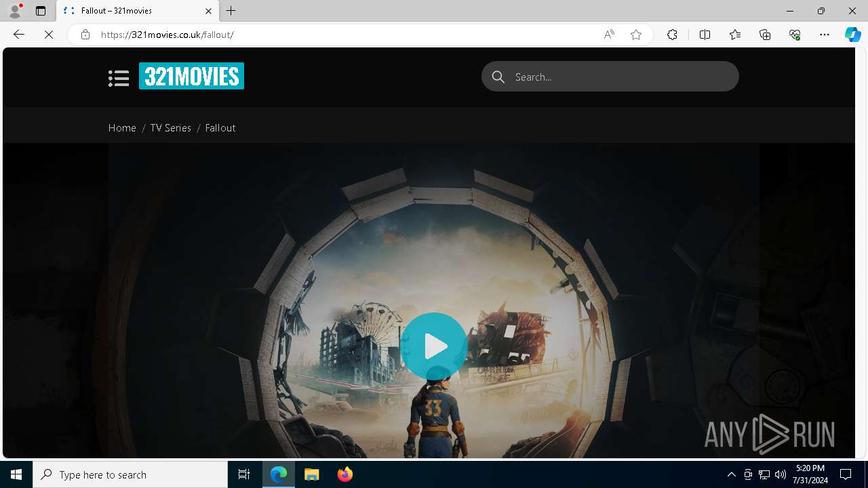This screenshot has width=868, height=488.
Task: Open a new tab
Action: point(231,11)
